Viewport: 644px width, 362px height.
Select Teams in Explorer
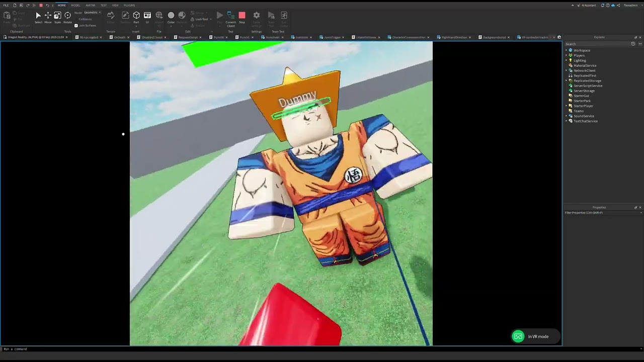pos(579,111)
